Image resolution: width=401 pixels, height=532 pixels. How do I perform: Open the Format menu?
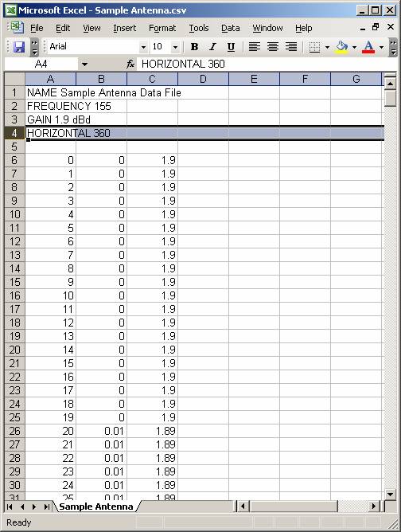pyautogui.click(x=162, y=28)
